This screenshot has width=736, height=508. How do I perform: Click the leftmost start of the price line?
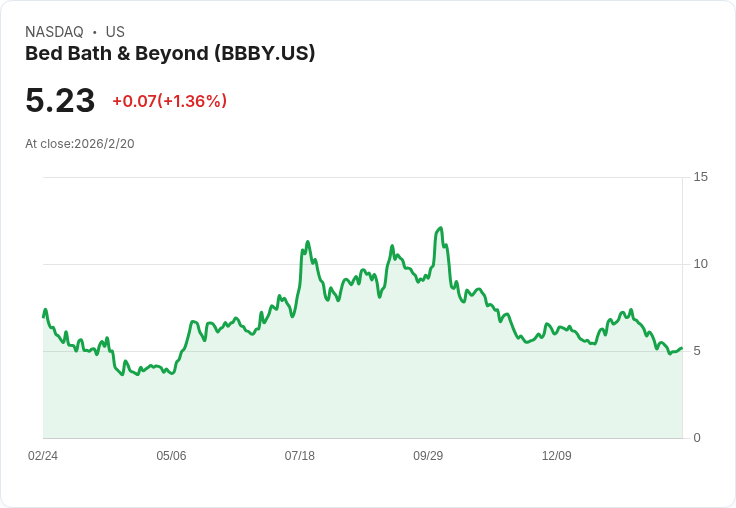(44, 316)
